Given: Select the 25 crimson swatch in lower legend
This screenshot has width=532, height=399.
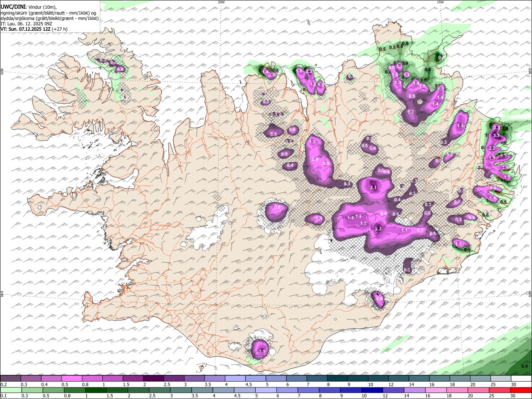Looking at the screenshot, I should pos(500,390).
